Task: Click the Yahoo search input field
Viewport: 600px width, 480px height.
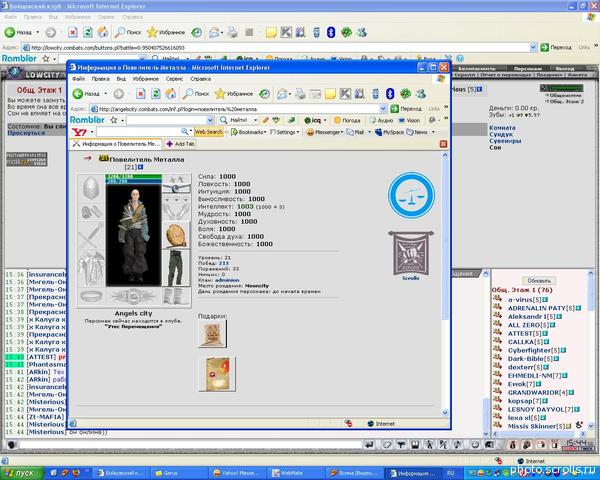Action: point(138,132)
